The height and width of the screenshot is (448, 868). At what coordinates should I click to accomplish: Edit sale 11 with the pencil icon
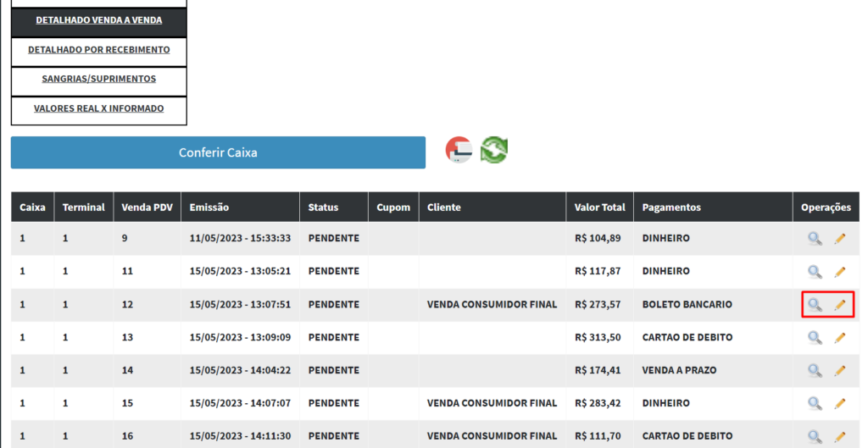click(x=840, y=272)
